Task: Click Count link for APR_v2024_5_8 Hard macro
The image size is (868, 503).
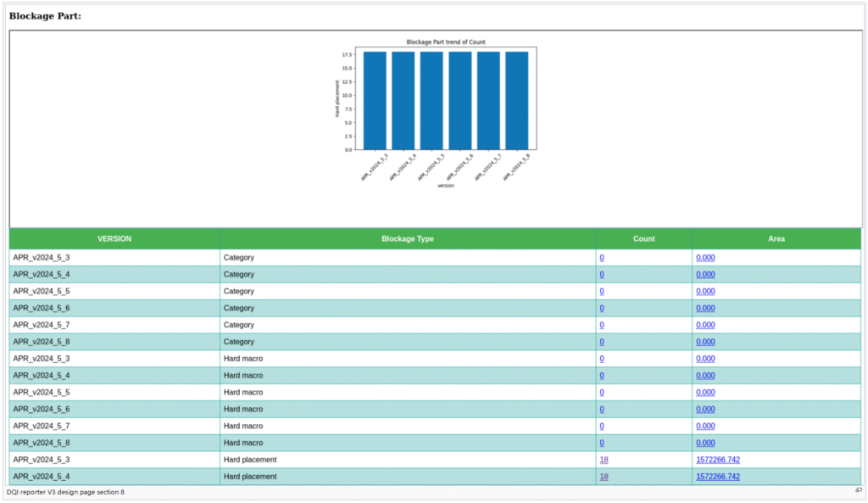Action: [x=602, y=443]
